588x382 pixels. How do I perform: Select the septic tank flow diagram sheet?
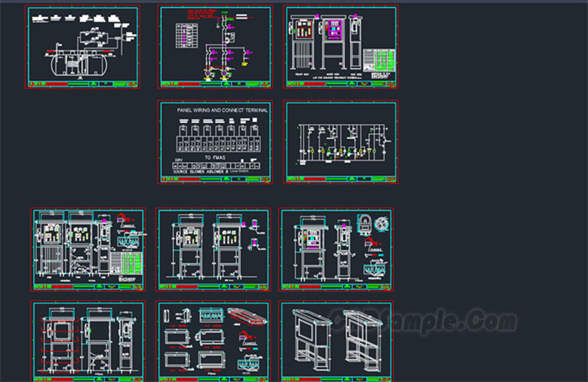click(82, 47)
